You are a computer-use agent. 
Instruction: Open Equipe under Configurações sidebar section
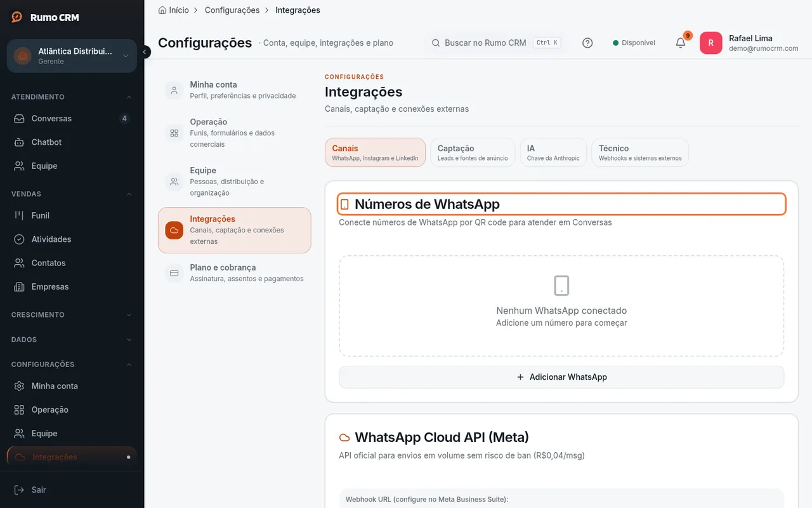click(x=72, y=433)
